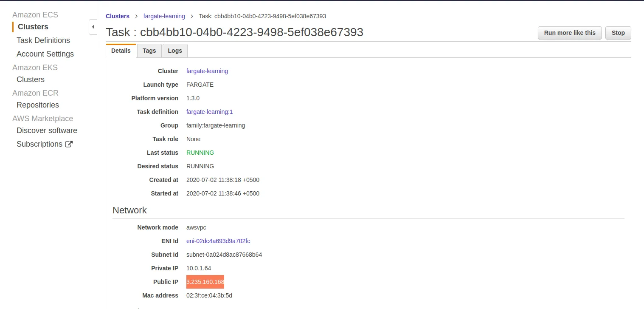Click Created at timestamp 11:38:18
The width and height of the screenshot is (644, 309).
[x=223, y=180]
